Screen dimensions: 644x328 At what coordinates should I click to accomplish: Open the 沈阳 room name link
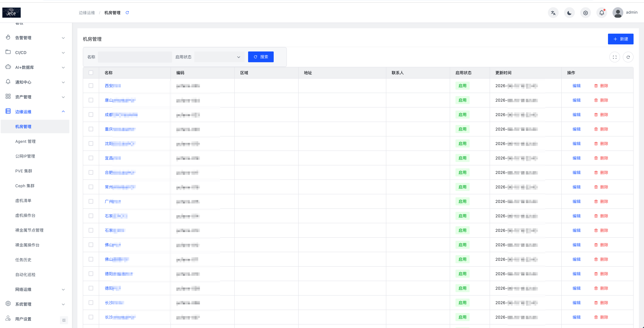(x=120, y=144)
